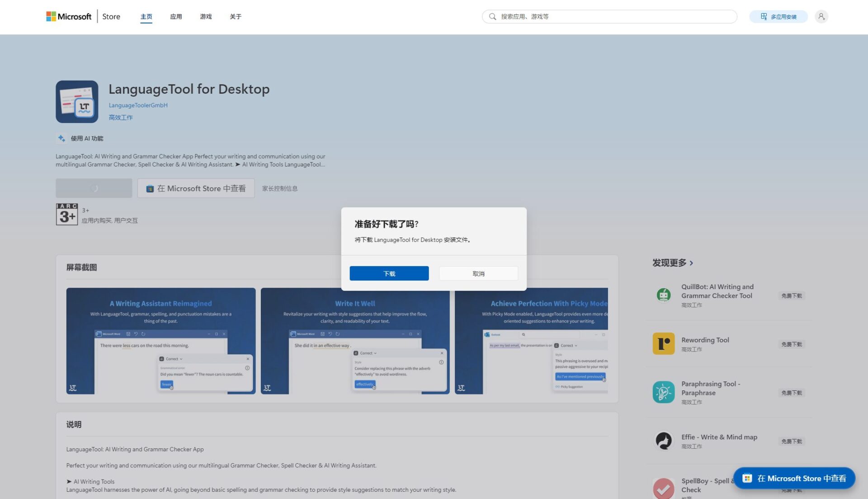Screen dimensions: 868x499
Task: Click the floating 在 Microsoft Store 中查看 button
Action: coord(794,478)
